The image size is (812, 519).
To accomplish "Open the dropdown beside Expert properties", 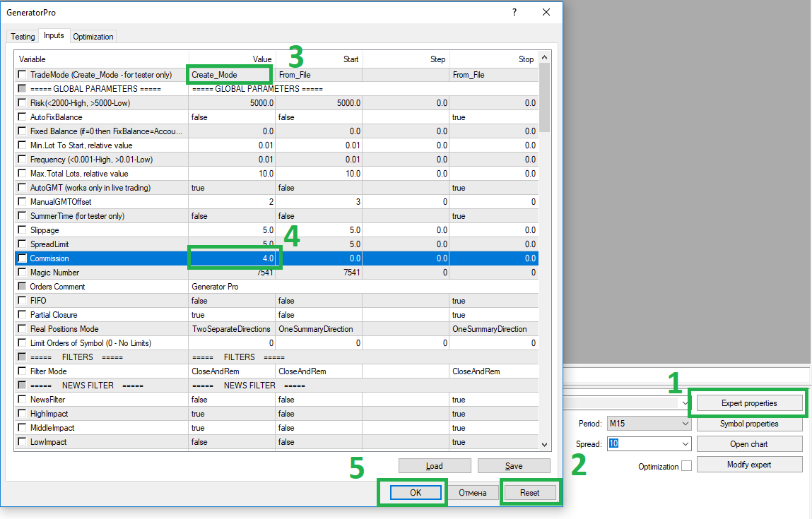I will pos(685,403).
